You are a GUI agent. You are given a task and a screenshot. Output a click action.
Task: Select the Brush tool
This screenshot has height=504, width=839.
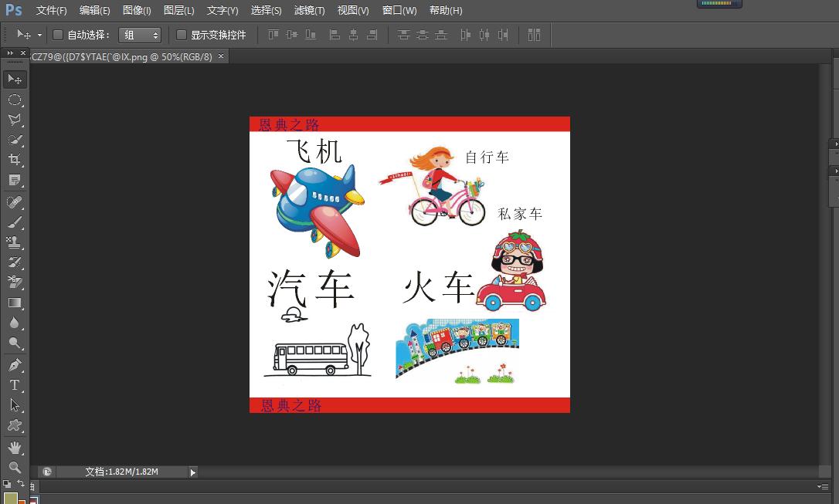click(x=14, y=222)
